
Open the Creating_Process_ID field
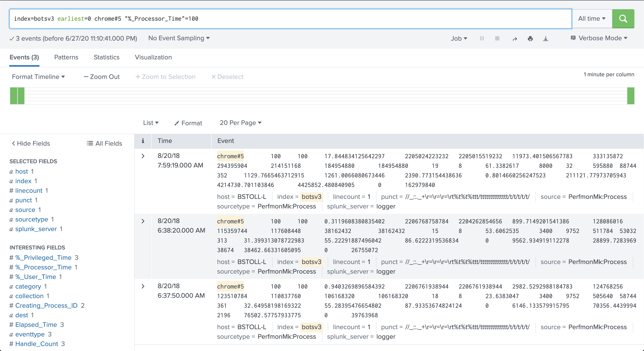point(47,306)
